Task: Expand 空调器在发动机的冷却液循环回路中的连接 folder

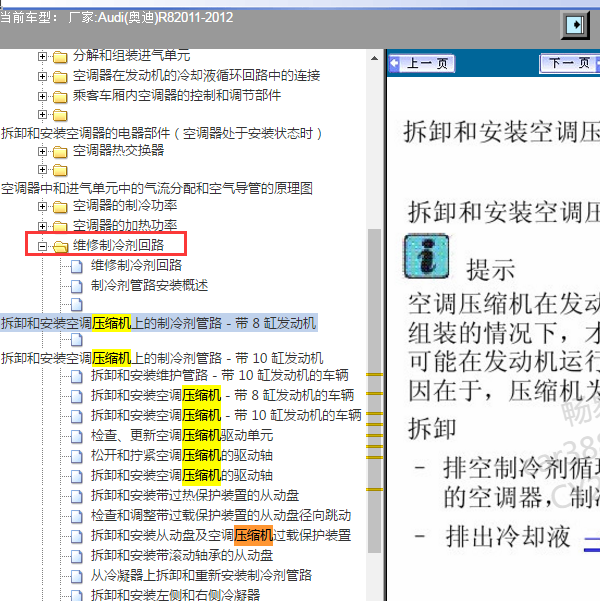Action: 42,76
